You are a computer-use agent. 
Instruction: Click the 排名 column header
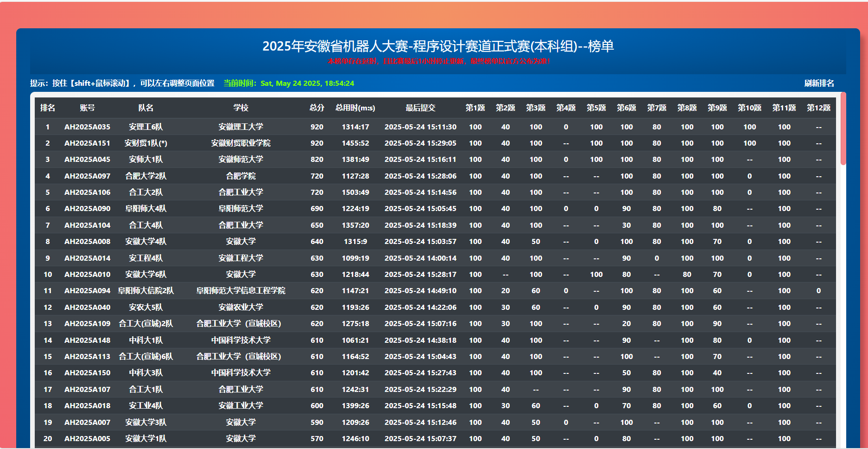coord(48,108)
